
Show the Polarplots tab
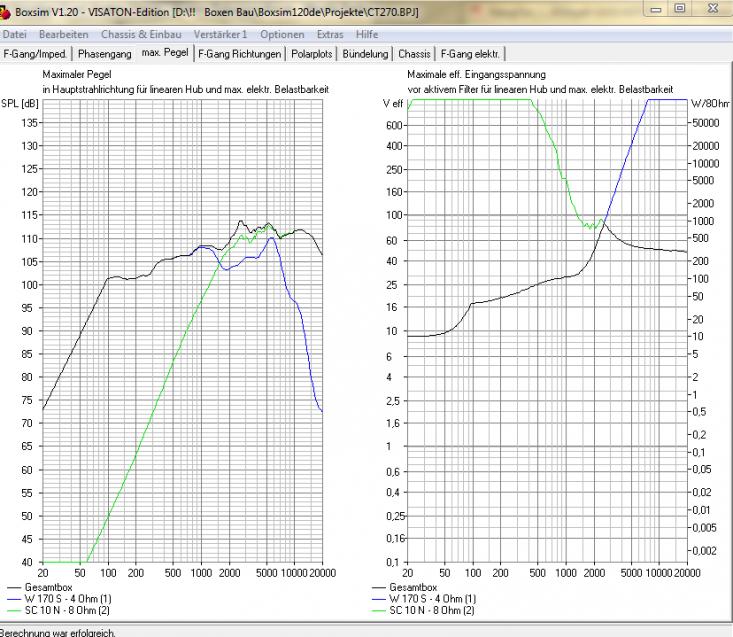[313, 53]
